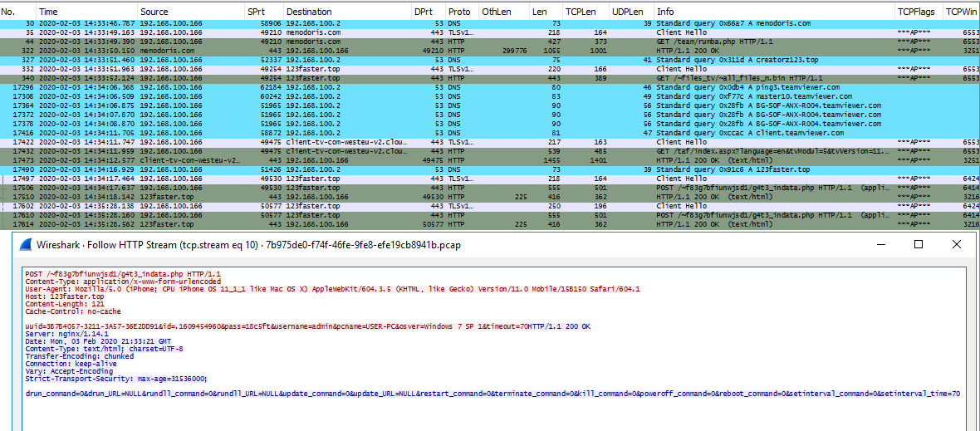This screenshot has height=431, width=980.
Task: Click the Len column header
Action: [546, 12]
